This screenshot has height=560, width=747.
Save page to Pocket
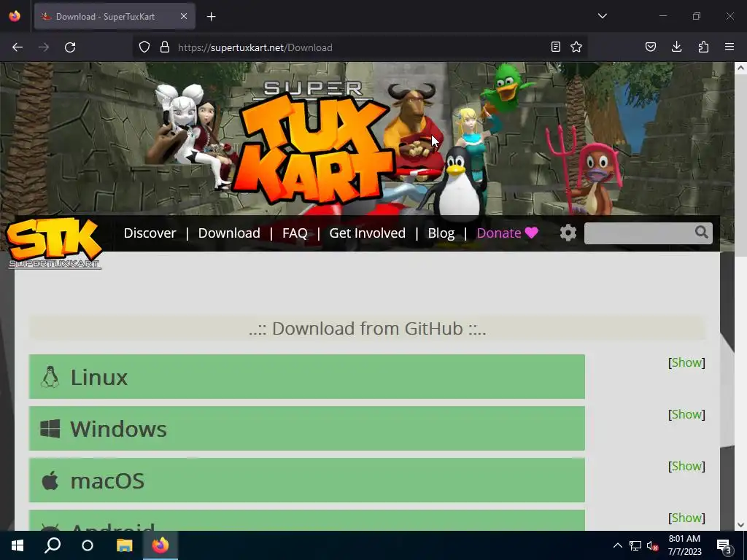click(x=651, y=47)
